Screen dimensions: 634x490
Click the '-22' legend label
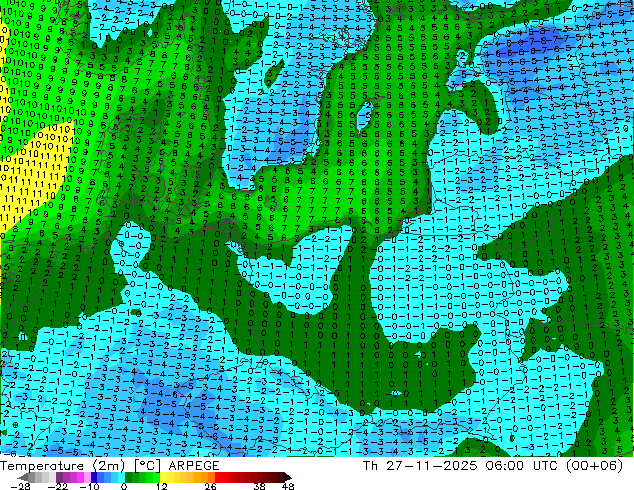pyautogui.click(x=57, y=486)
